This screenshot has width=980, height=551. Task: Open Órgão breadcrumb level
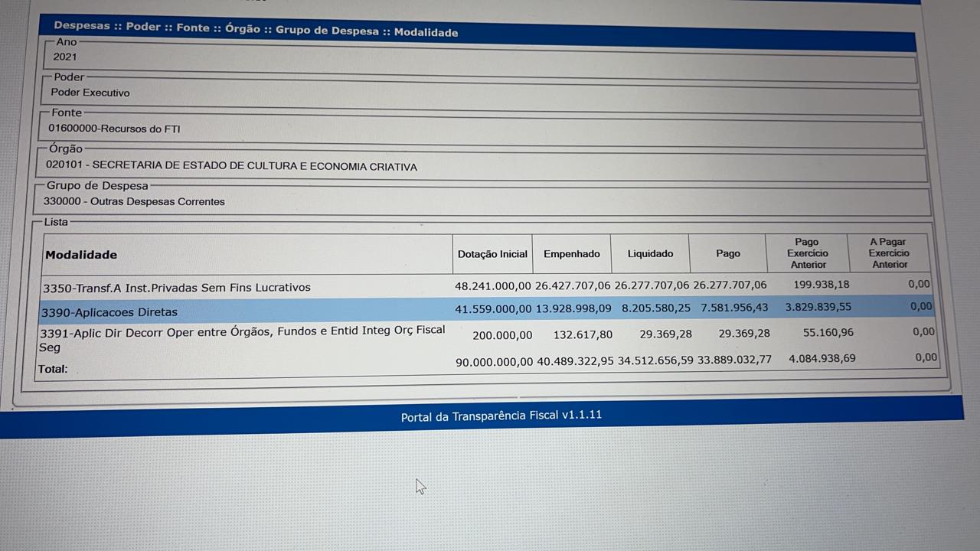pyautogui.click(x=242, y=29)
